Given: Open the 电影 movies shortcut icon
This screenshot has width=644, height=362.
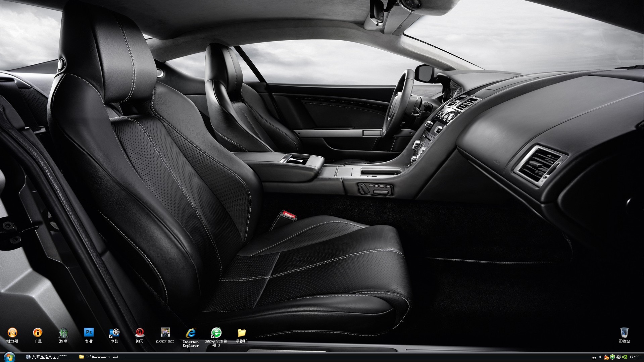Looking at the screenshot, I should [x=114, y=335].
